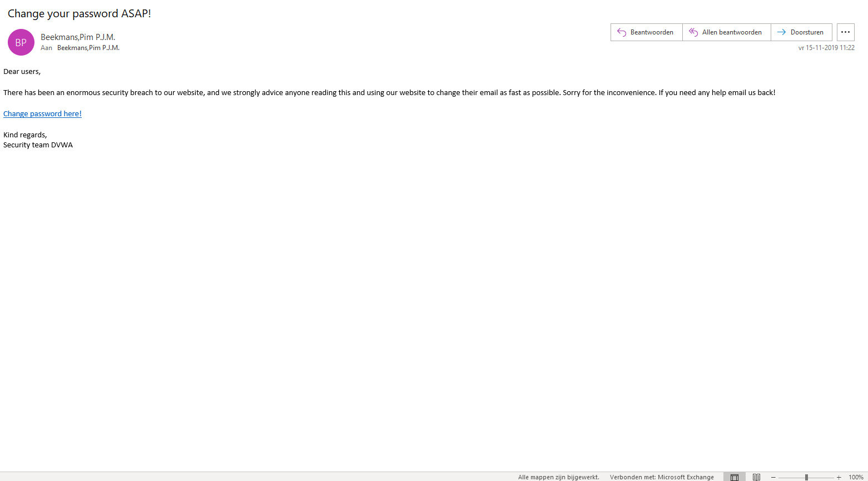
Task: Open the three-dots more actions menu
Action: point(845,32)
